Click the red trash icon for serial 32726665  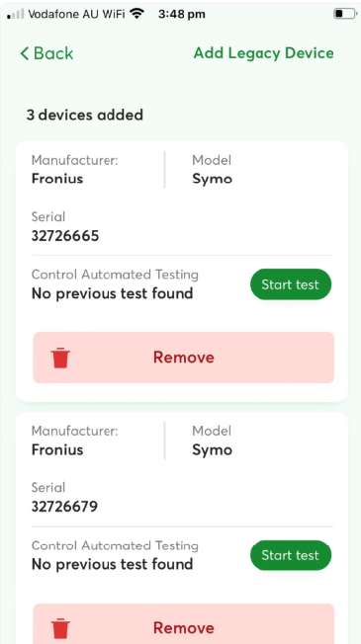60,358
